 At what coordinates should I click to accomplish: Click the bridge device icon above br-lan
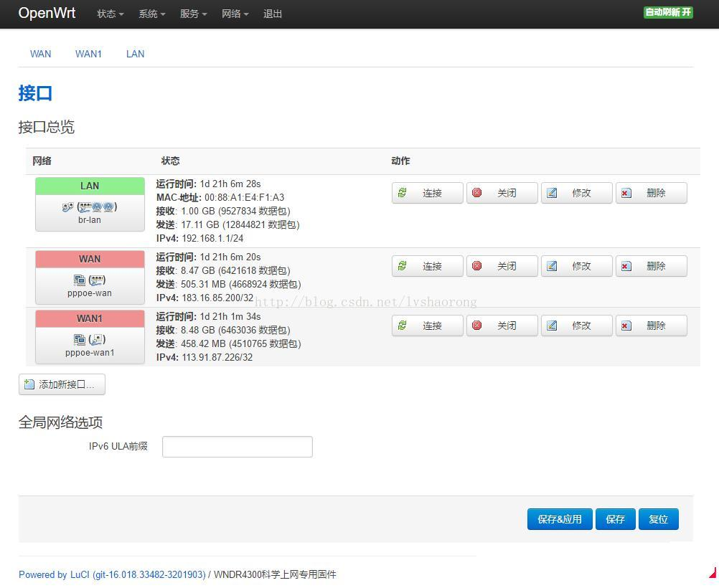pos(67,207)
